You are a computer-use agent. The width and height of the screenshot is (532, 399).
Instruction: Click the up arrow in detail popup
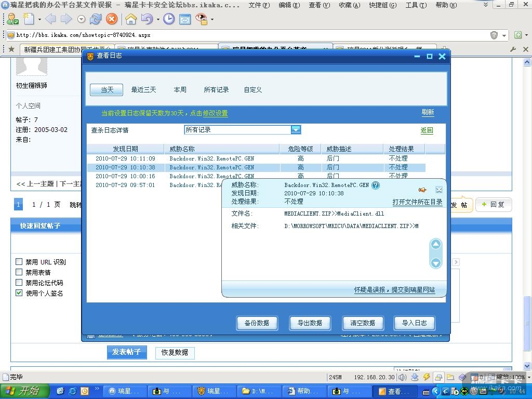pyautogui.click(x=436, y=244)
